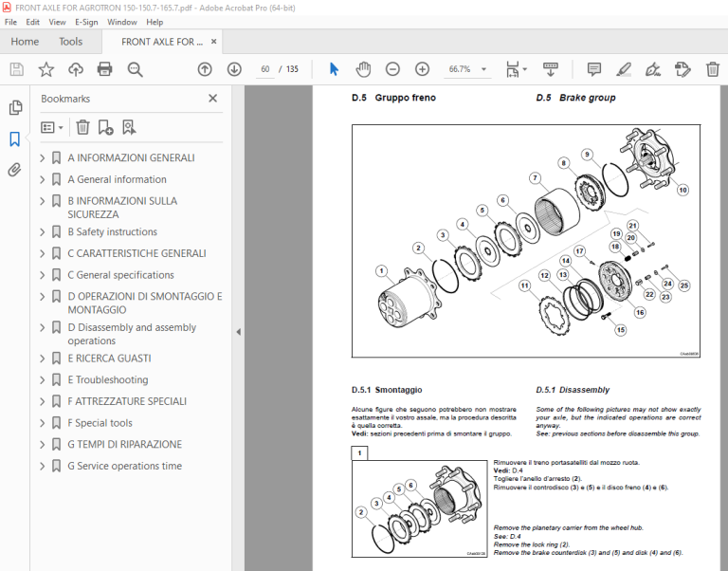
Task: Expand 'E Troubleshooting' bookmark
Action: point(43,380)
